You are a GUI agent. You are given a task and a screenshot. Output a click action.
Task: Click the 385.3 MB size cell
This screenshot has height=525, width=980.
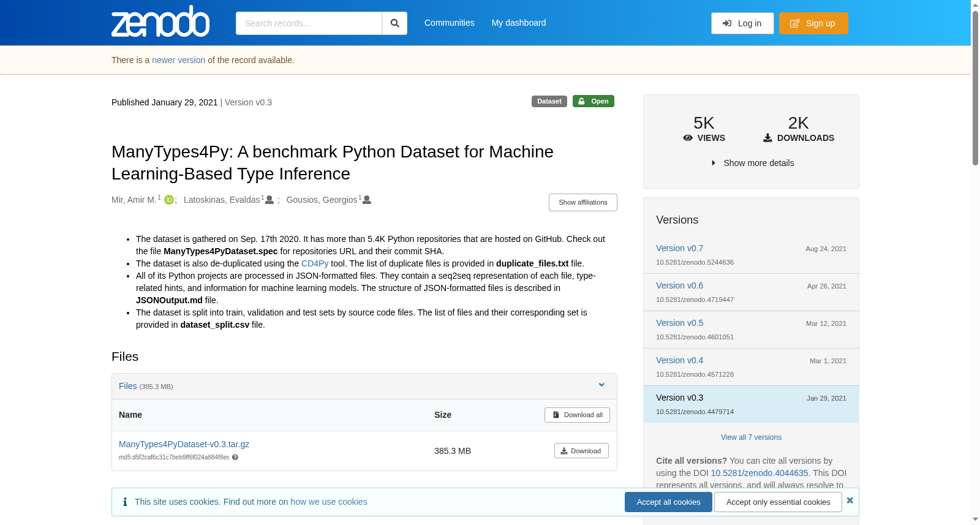tap(453, 451)
